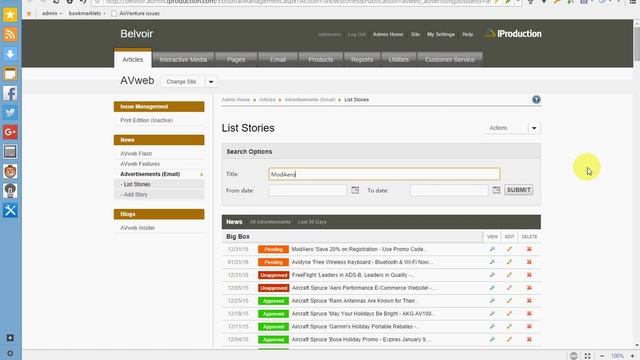Expand the admin bookmarks folder
640x360 pixels.
tap(52, 13)
